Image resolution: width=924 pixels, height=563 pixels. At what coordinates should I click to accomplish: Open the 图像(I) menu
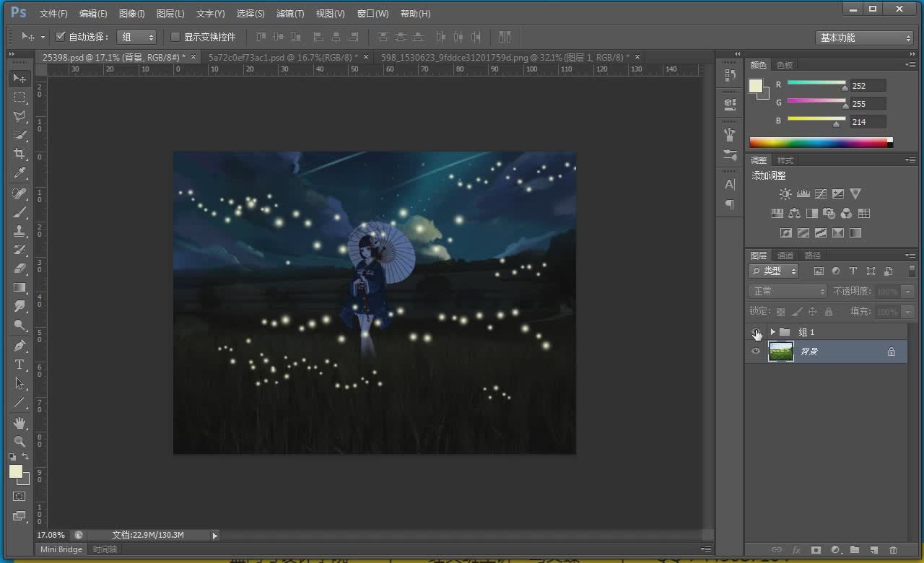(131, 14)
